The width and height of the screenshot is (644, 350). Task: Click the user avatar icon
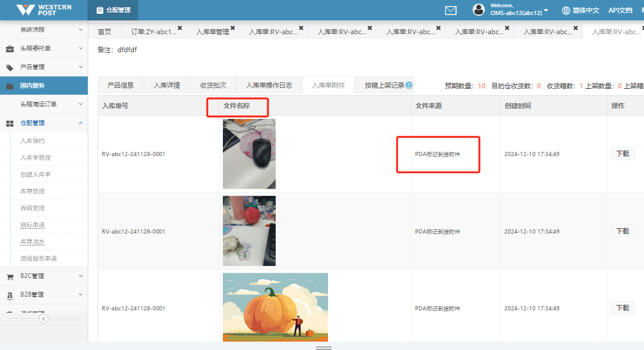click(478, 10)
